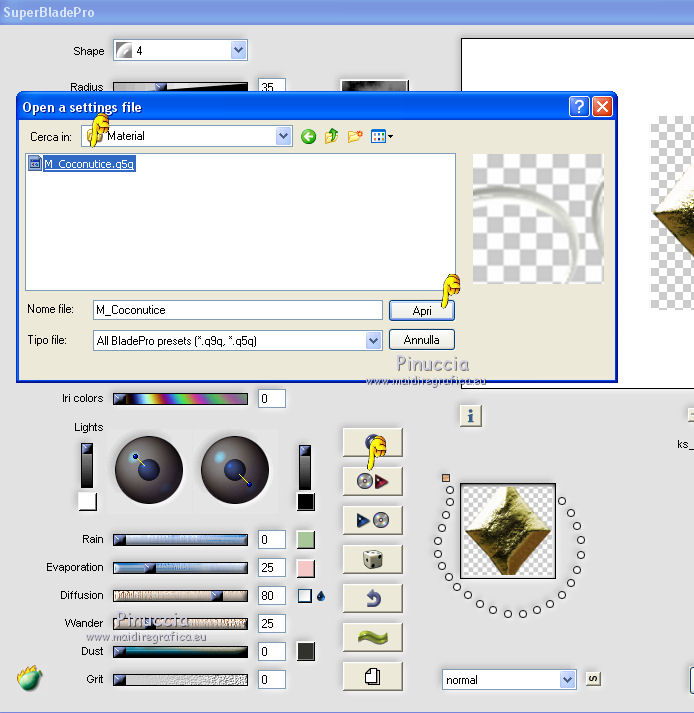
Task: Click the copy pages button
Action: tap(372, 676)
